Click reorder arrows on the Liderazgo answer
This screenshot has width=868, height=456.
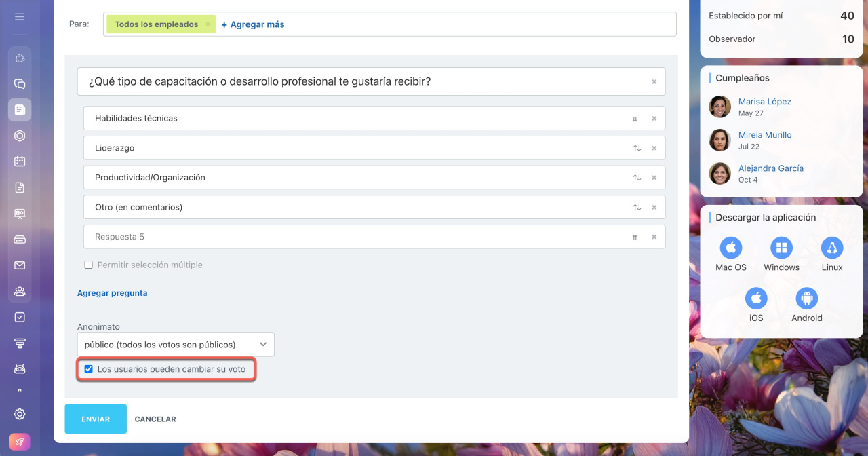(x=636, y=148)
